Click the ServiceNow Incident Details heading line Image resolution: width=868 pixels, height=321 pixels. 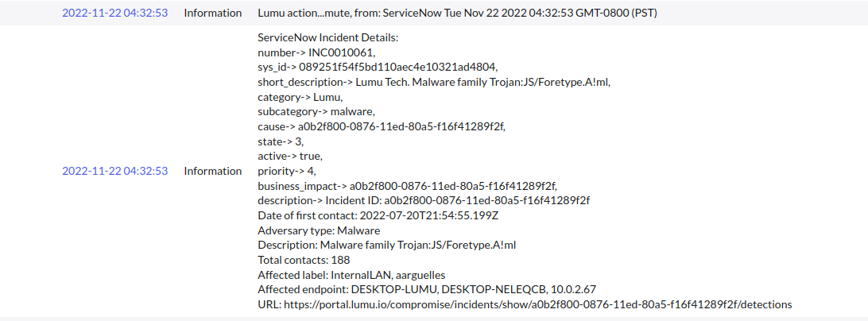(x=327, y=38)
